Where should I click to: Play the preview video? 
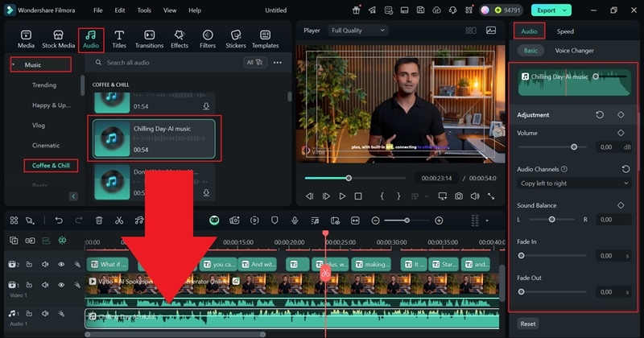pos(342,196)
